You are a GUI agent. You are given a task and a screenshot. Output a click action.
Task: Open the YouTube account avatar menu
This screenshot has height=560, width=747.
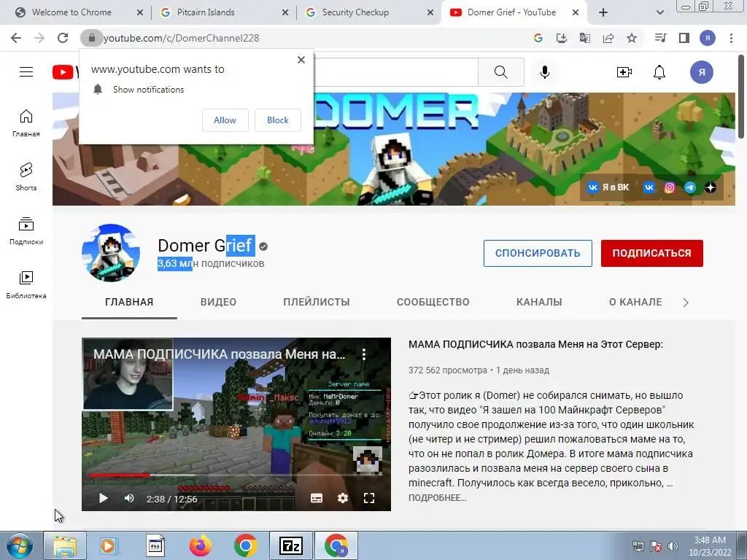click(702, 72)
